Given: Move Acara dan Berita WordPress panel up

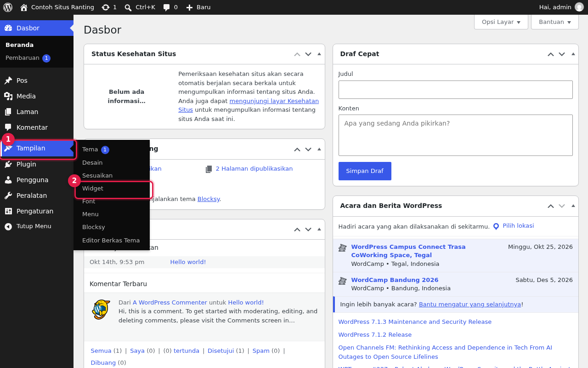Looking at the screenshot, I should pyautogui.click(x=551, y=206).
